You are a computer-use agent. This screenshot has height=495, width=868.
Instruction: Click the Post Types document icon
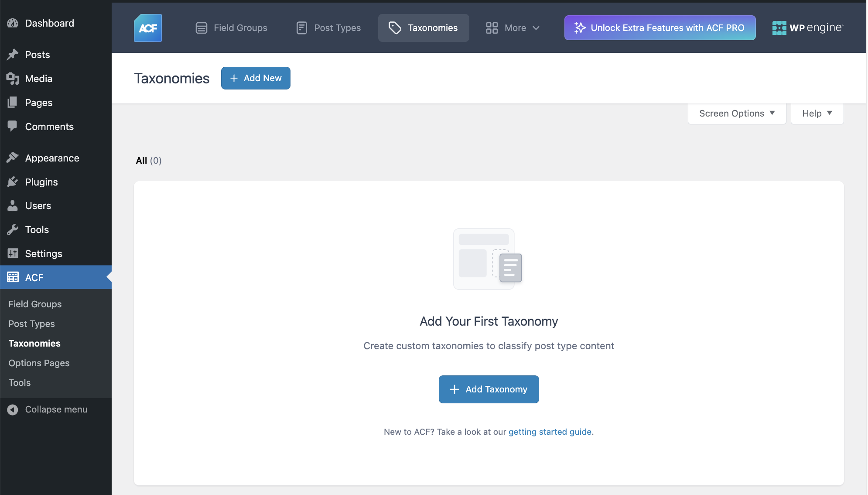[301, 27]
